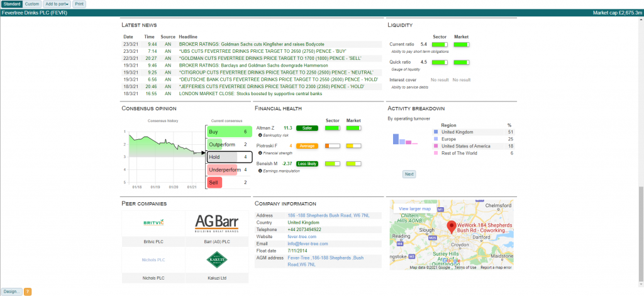Click the Piotroski F Average badge
Screen dimensions: 644x296
(x=307, y=146)
